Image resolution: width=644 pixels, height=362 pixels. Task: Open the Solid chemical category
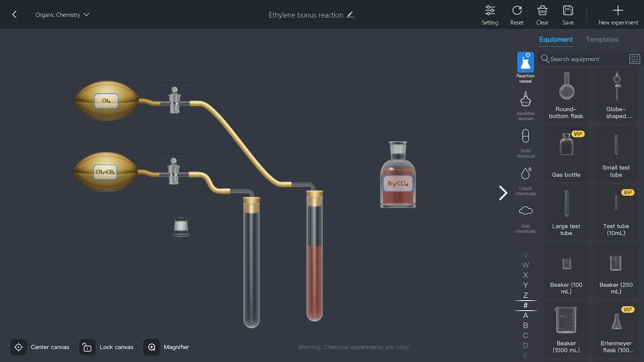[525, 143]
